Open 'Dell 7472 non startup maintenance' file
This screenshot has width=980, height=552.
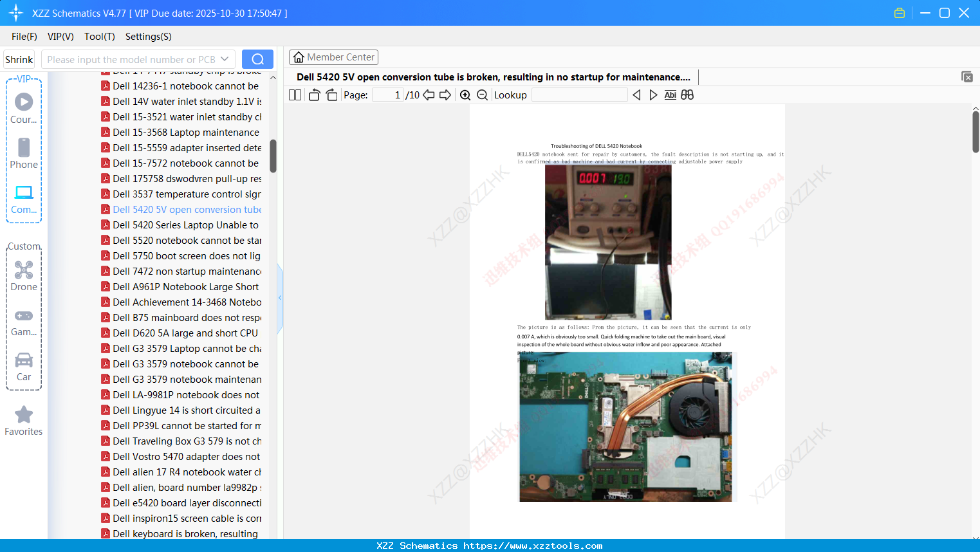point(181,271)
